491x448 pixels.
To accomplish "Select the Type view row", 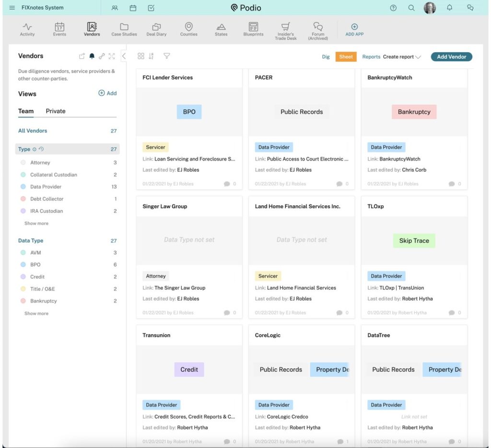I will coord(67,149).
